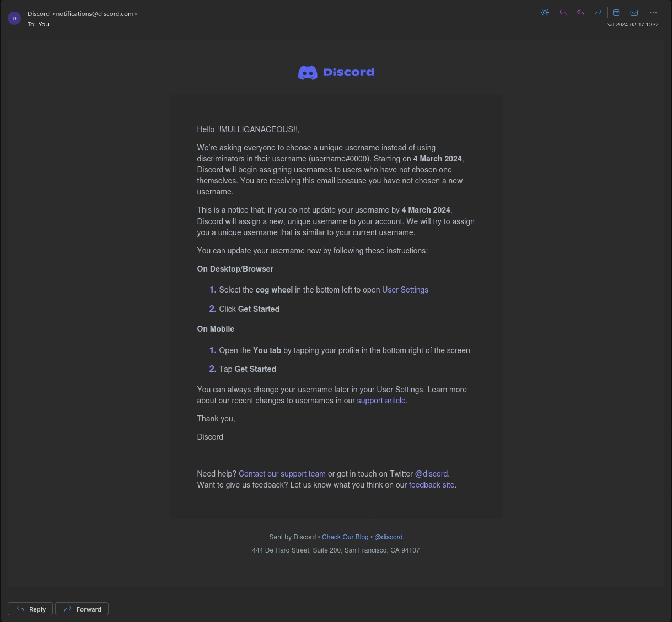The width and height of the screenshot is (672, 622).
Task: Click the Thank you, line
Action: (216, 419)
